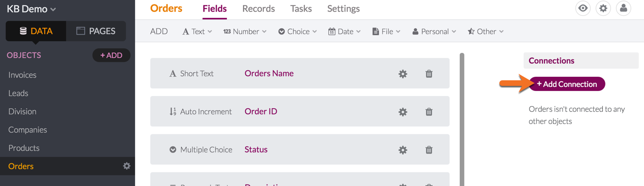Delete the Orders Name field
Image resolution: width=644 pixels, height=186 pixels.
429,74
